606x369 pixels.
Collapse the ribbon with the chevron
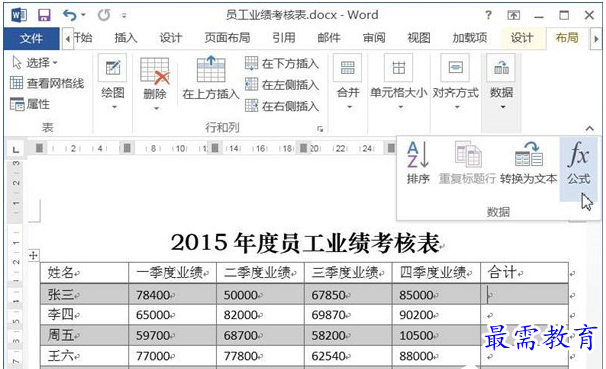point(589,128)
